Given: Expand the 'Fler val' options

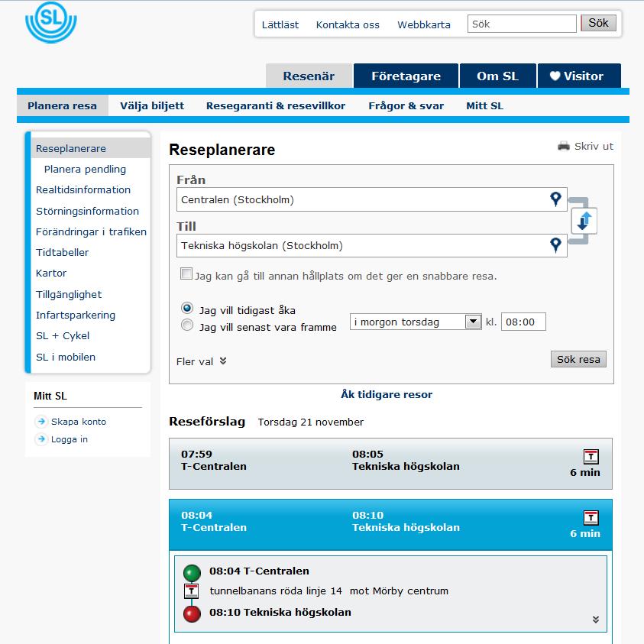Looking at the screenshot, I should [201, 361].
